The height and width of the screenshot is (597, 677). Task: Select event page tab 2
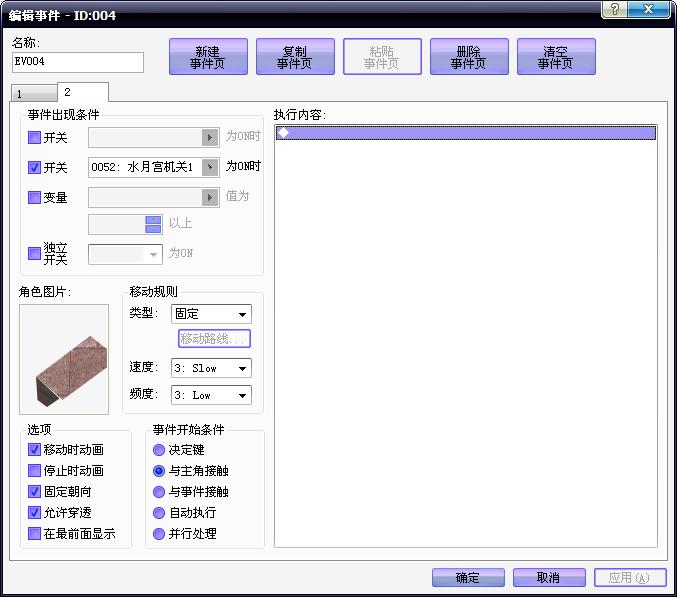(83, 92)
